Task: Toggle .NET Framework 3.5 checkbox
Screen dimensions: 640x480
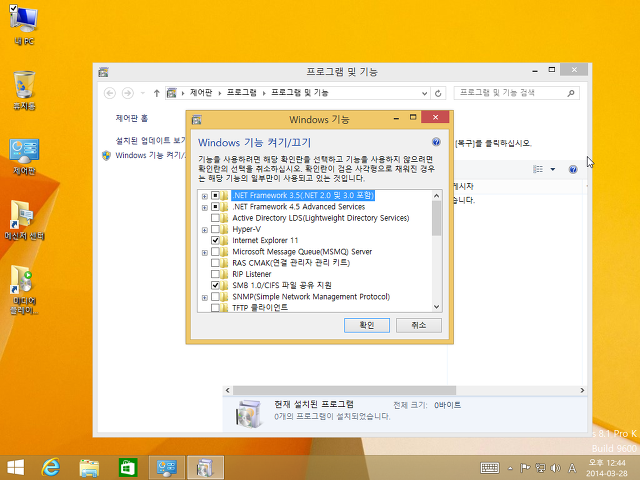Action: coord(215,196)
